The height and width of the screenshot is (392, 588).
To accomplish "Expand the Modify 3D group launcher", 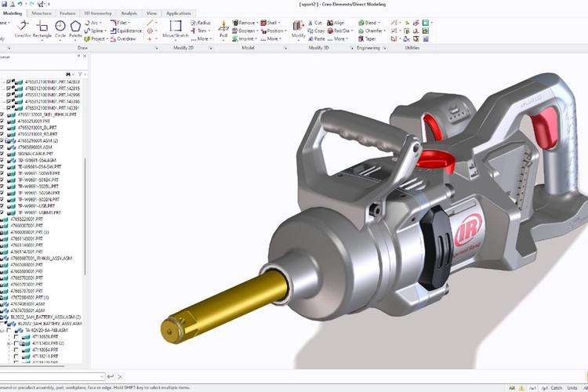I will click(352, 48).
